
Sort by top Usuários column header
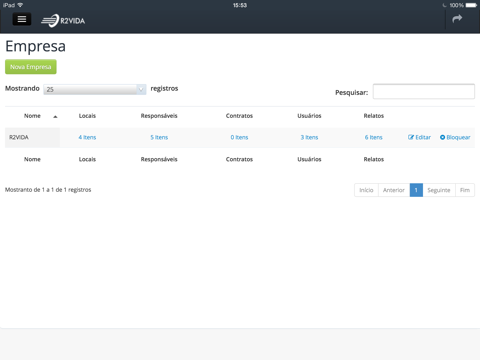pyautogui.click(x=309, y=116)
